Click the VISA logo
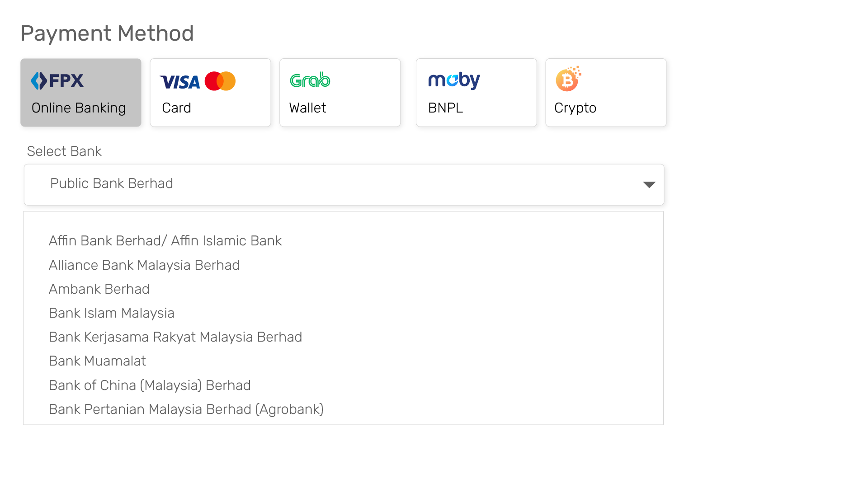 click(180, 82)
